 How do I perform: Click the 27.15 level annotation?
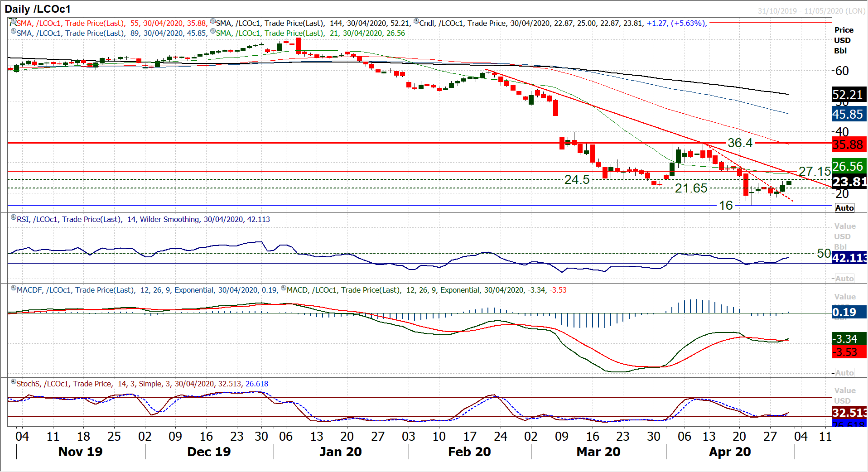[815, 172]
